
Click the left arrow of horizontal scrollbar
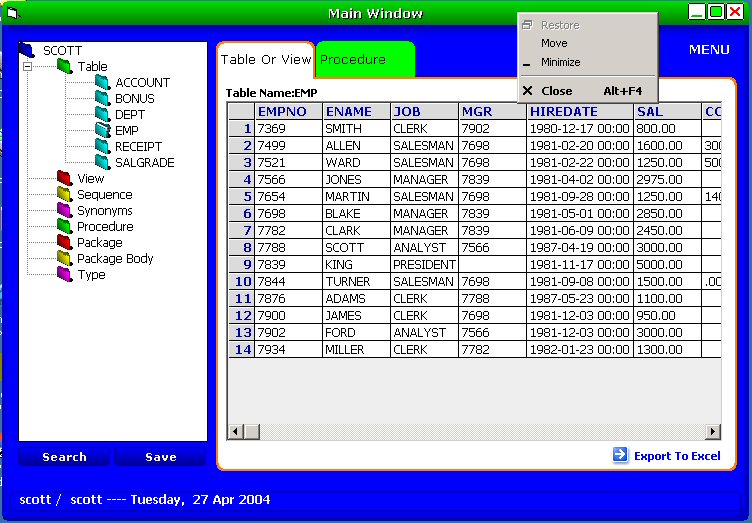pyautogui.click(x=235, y=431)
